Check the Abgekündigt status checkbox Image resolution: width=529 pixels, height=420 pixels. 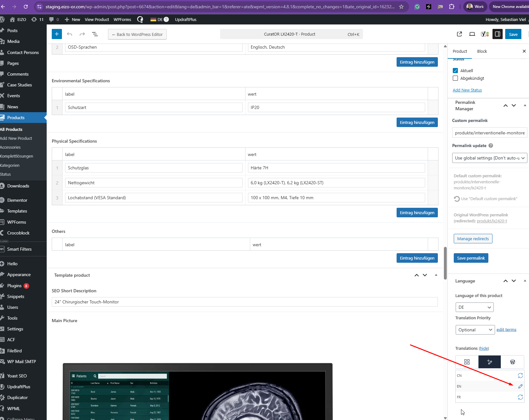[x=455, y=78]
